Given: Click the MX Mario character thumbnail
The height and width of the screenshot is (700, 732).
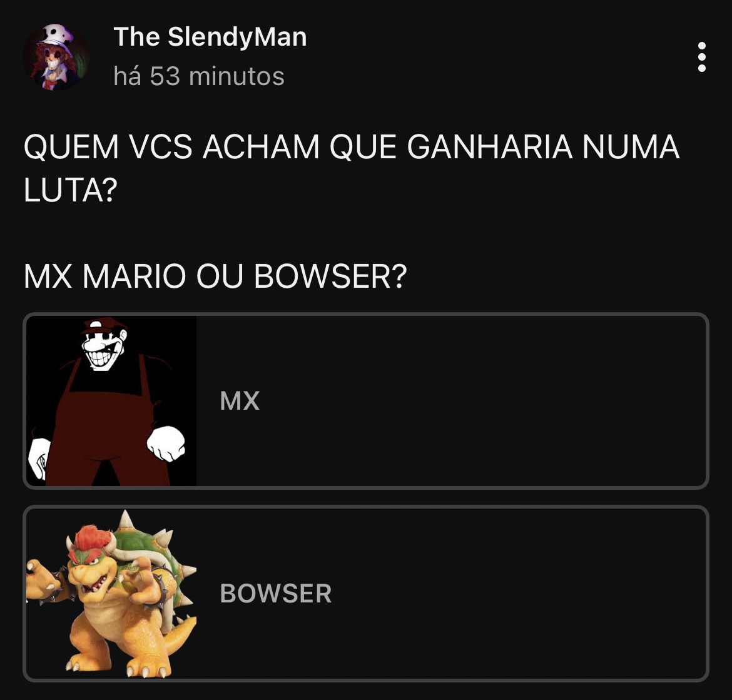Looking at the screenshot, I should tap(111, 401).
